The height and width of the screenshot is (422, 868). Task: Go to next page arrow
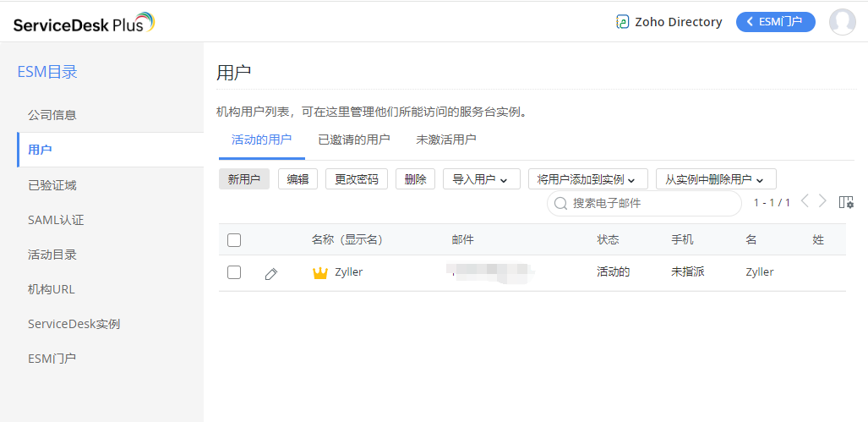822,201
